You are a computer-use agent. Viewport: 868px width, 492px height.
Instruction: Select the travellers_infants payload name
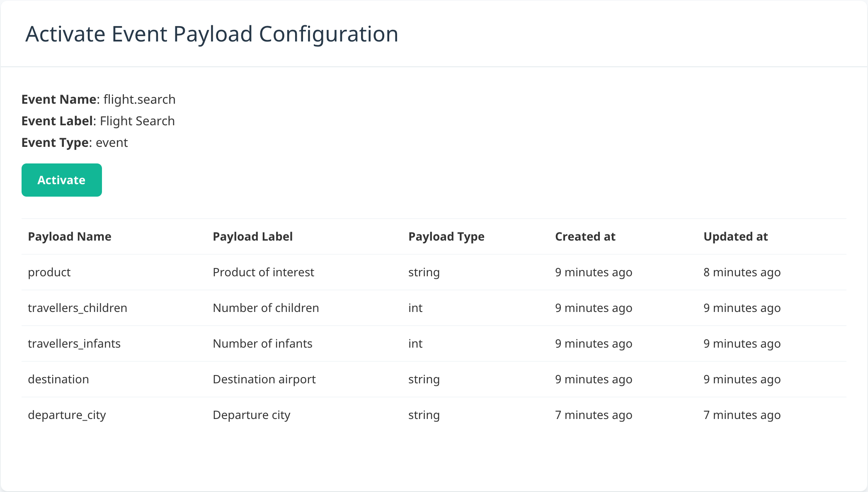[x=74, y=343]
